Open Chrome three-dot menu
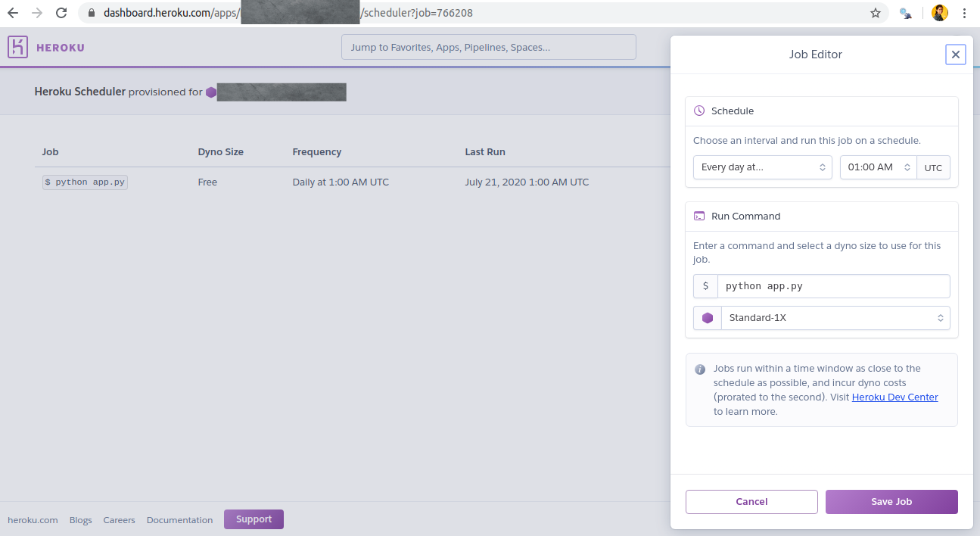Screen dimensions: 980x536 pos(964,13)
